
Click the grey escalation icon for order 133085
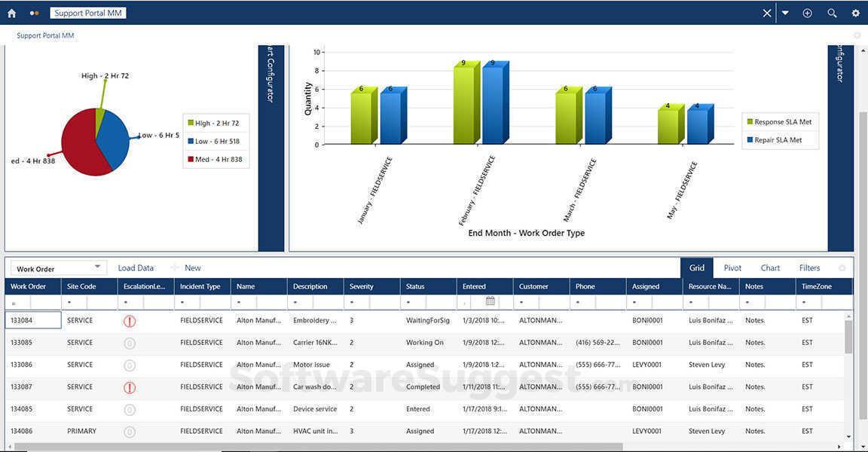(x=130, y=343)
